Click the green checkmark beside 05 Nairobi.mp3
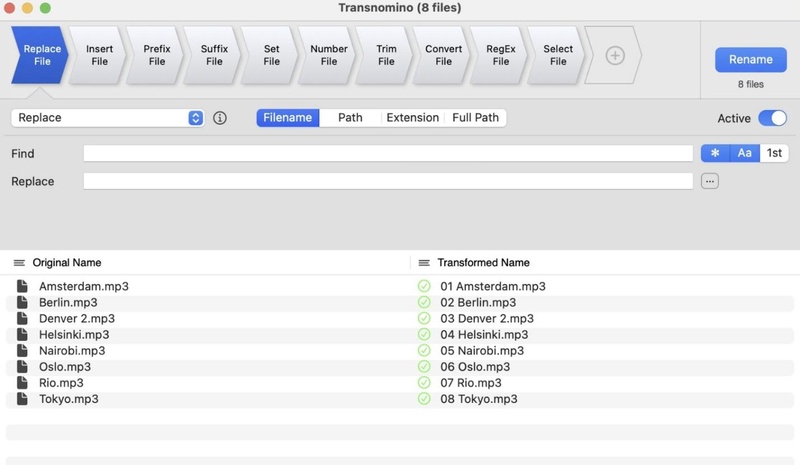This screenshot has height=465, width=800. point(424,351)
